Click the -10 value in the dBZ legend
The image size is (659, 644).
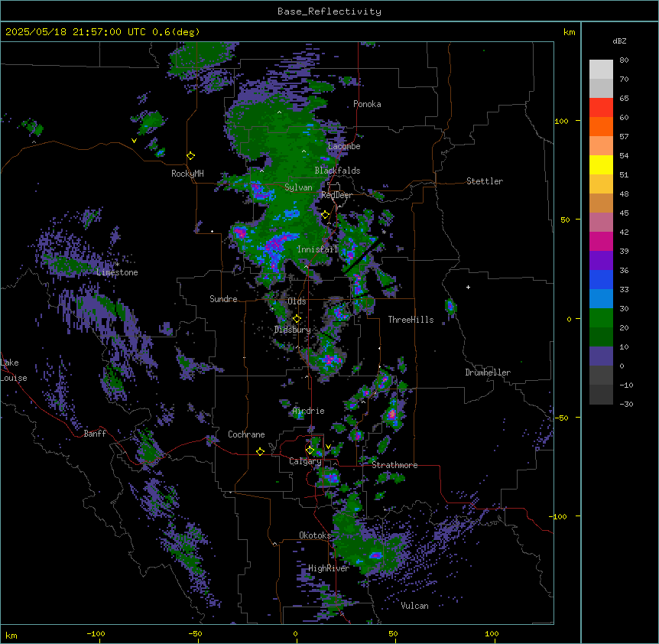pyautogui.click(x=626, y=385)
